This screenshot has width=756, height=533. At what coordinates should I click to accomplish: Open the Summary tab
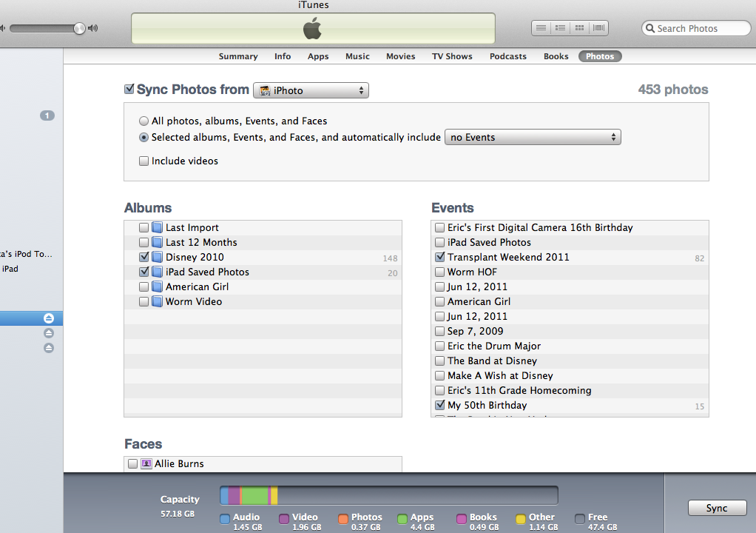(x=238, y=56)
